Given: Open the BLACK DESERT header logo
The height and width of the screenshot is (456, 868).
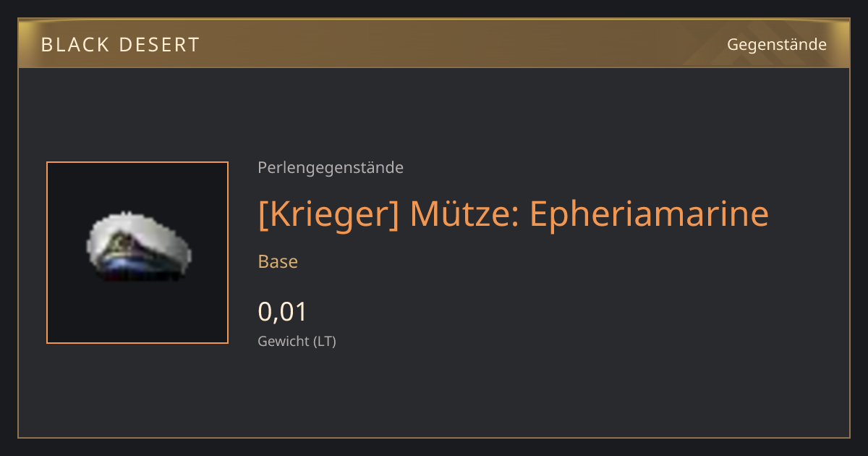Looking at the screenshot, I should [x=120, y=45].
